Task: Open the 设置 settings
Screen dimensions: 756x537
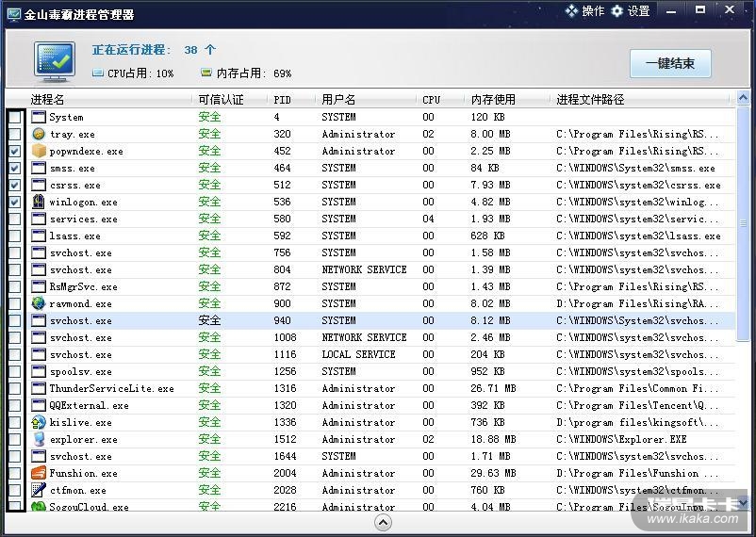Action: [632, 10]
